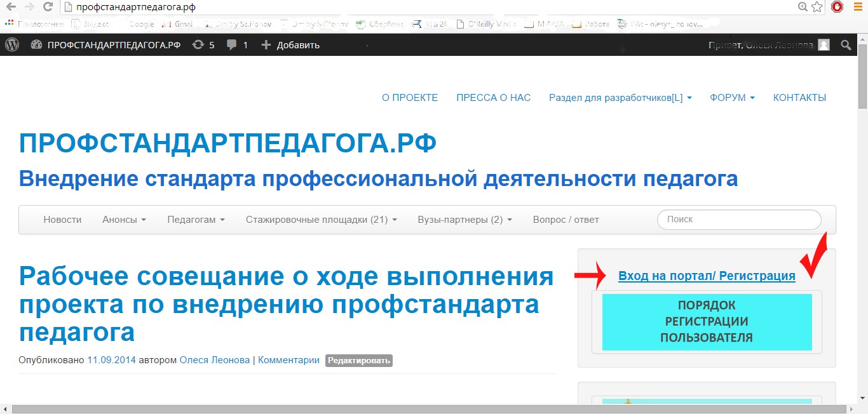Open the Chrome hamburger menu
The width and height of the screenshot is (868, 414).
[858, 7]
